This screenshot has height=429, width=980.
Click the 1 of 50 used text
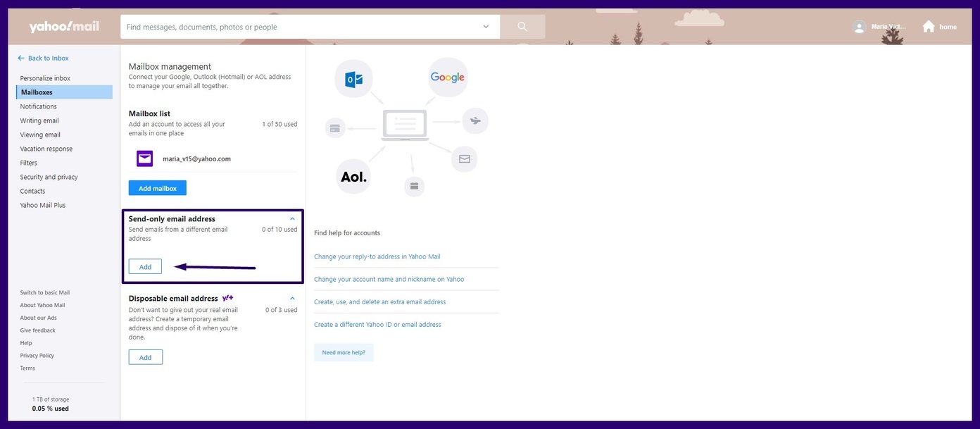click(x=279, y=124)
